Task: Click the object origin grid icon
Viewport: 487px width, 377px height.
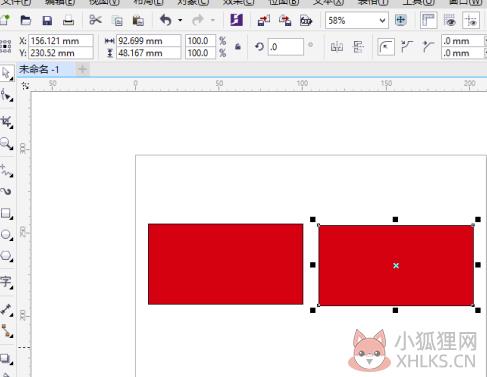Action: coord(6,47)
